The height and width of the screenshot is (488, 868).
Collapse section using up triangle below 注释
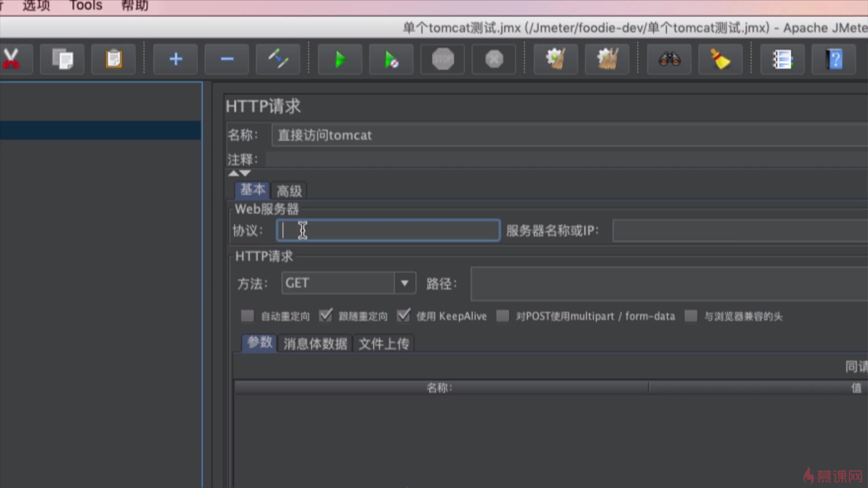pyautogui.click(x=233, y=173)
